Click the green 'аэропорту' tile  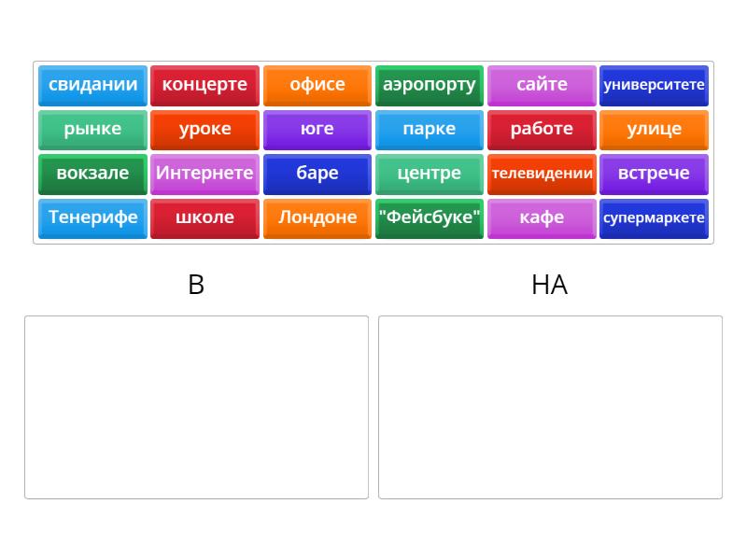click(x=430, y=85)
